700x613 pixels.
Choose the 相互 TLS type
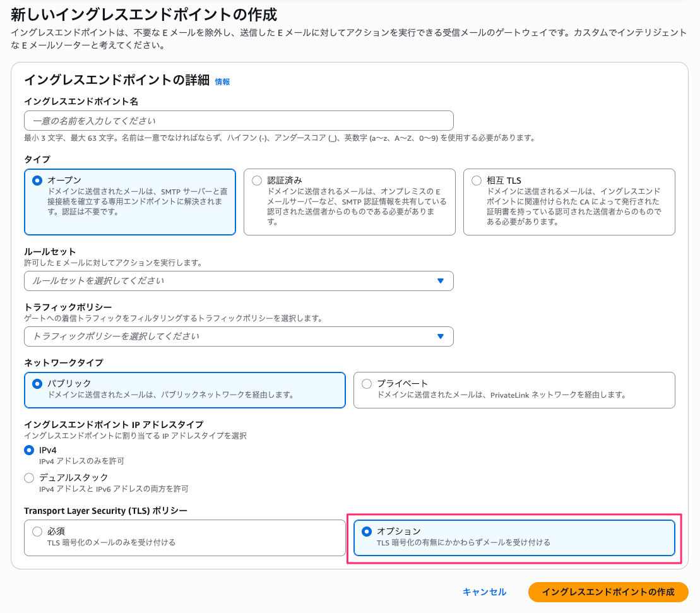point(477,180)
